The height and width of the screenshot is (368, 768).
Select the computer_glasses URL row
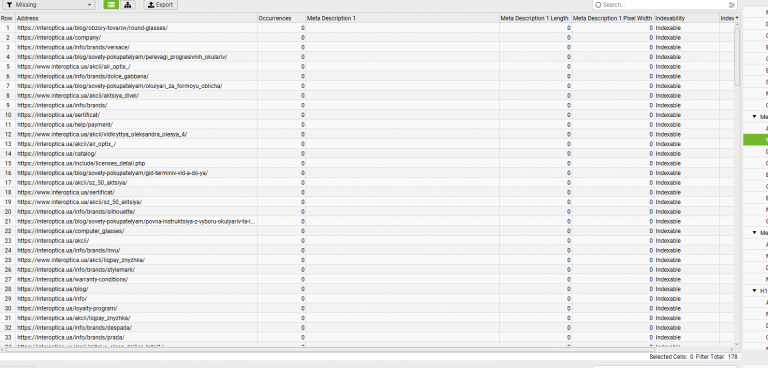pos(71,231)
